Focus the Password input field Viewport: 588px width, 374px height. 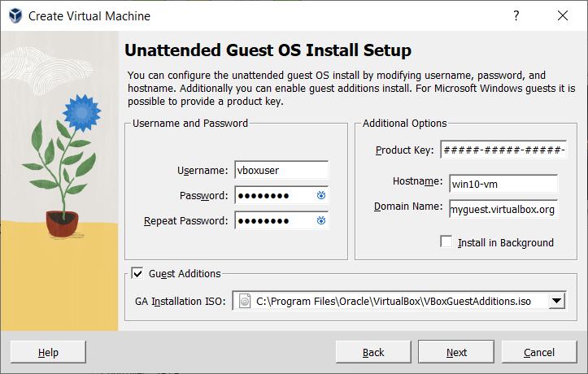click(281, 195)
